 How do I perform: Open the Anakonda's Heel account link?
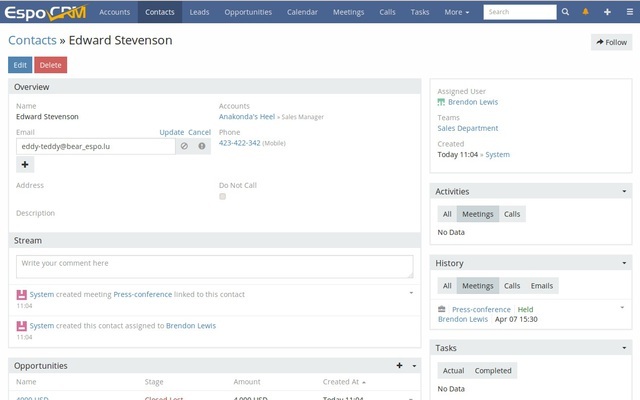coord(246,117)
